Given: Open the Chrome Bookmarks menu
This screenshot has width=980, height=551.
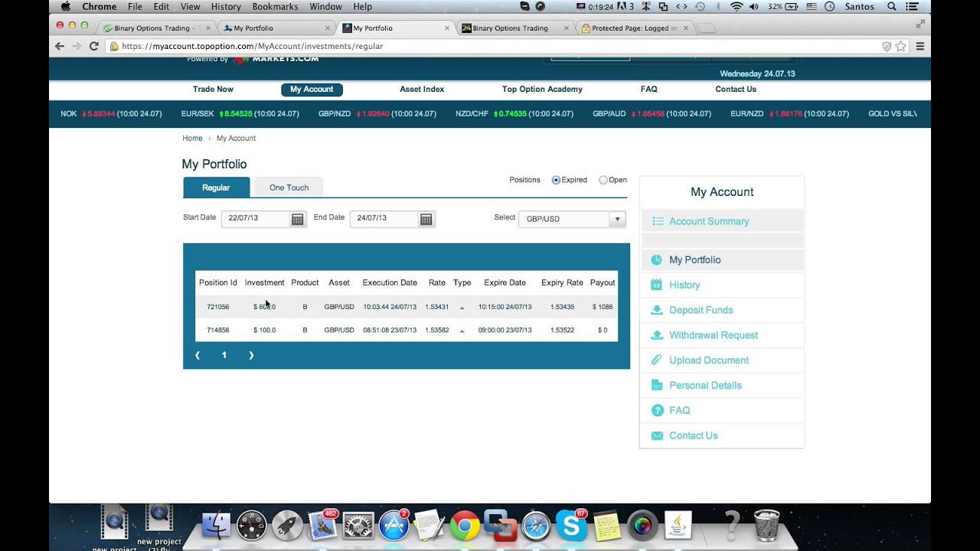Looking at the screenshot, I should (x=275, y=6).
